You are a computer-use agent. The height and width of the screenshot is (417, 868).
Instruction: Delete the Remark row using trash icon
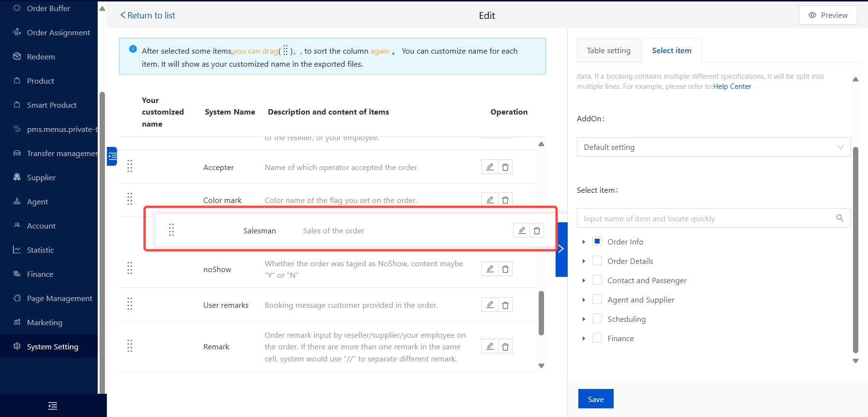click(505, 346)
